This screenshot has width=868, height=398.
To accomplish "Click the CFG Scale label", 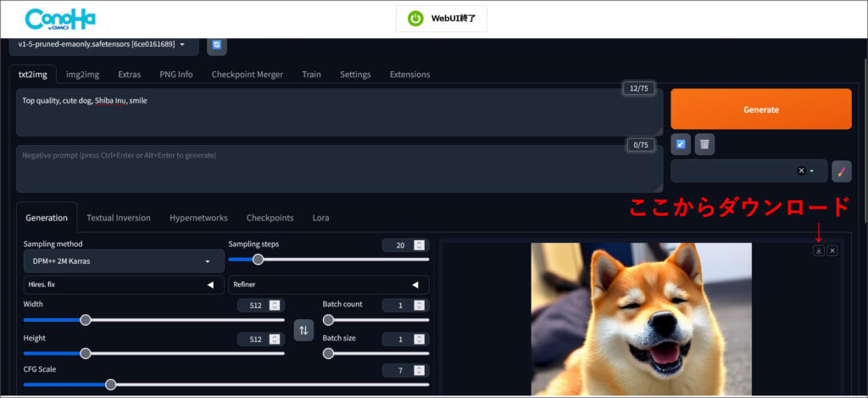I will [x=39, y=369].
